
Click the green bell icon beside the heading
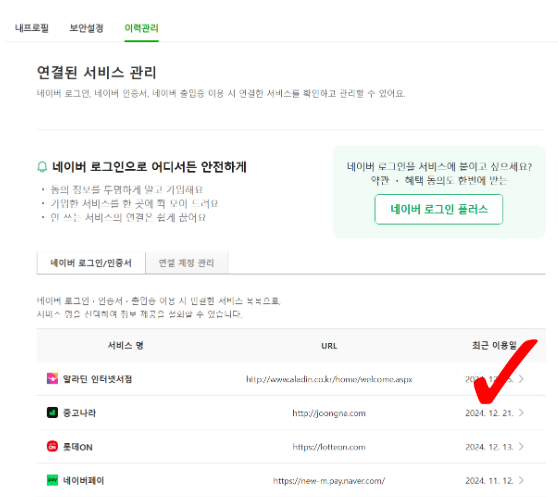(x=42, y=166)
